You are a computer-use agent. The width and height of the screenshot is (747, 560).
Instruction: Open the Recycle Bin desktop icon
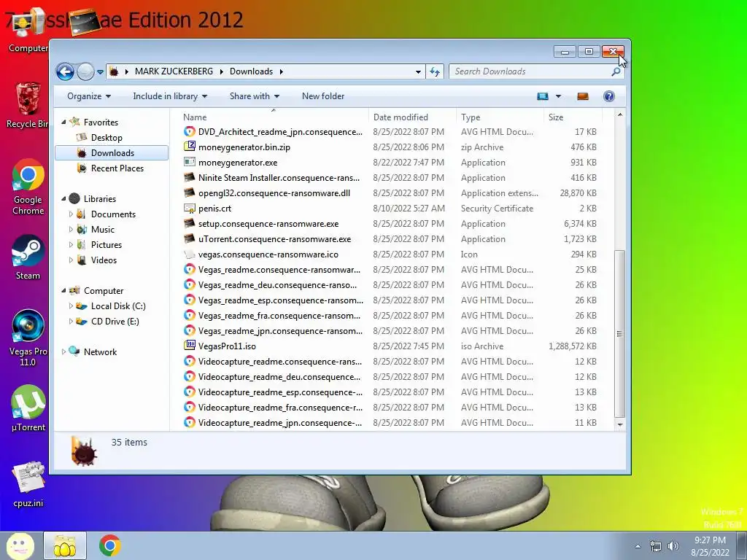(28, 106)
